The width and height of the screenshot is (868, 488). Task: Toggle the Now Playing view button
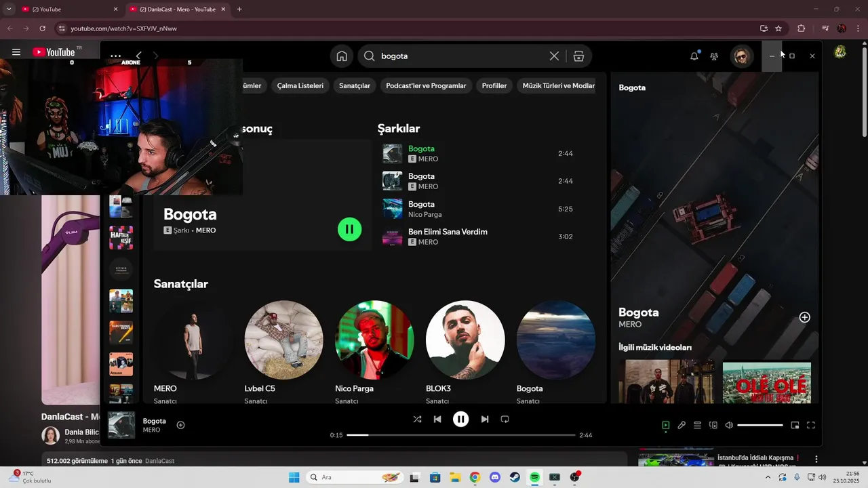[666, 426]
